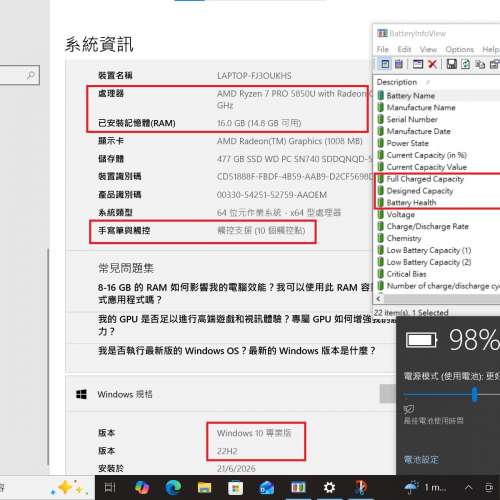Click the Description column header
500x500 pixels.
(397, 82)
